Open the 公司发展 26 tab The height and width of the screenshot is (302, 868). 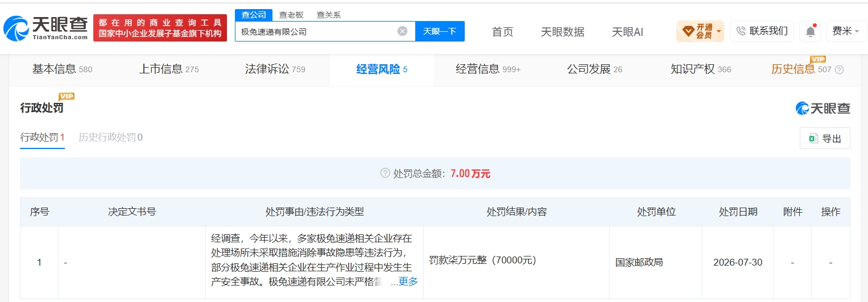[594, 69]
